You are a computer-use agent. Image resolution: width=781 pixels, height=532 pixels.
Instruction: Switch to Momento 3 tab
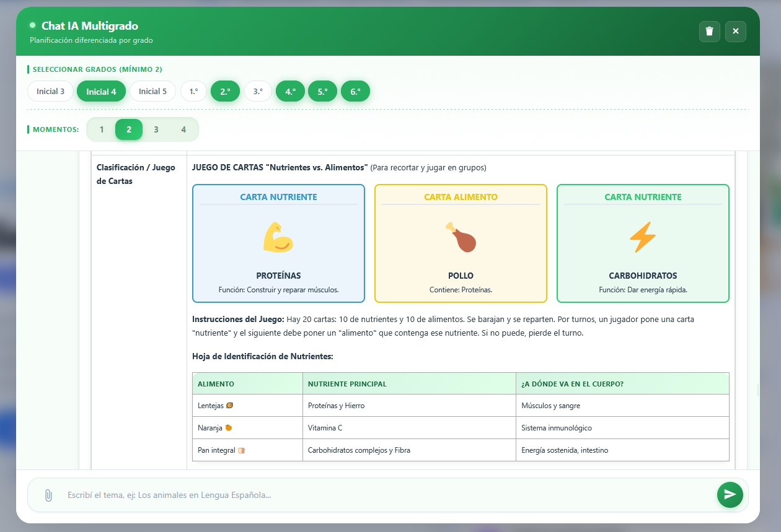pyautogui.click(x=156, y=130)
